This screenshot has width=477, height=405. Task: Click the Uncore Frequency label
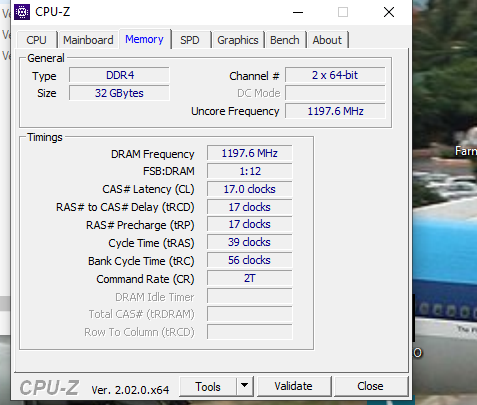coord(235,111)
